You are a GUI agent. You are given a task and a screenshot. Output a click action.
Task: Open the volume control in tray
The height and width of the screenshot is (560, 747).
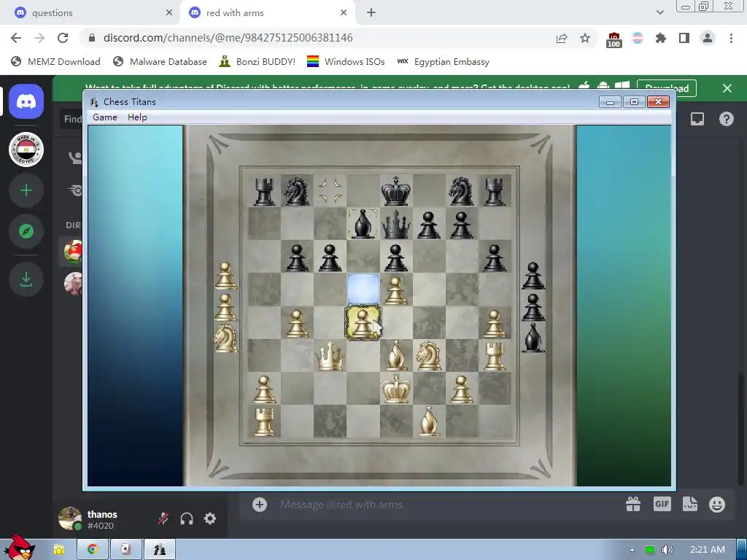pyautogui.click(x=667, y=550)
